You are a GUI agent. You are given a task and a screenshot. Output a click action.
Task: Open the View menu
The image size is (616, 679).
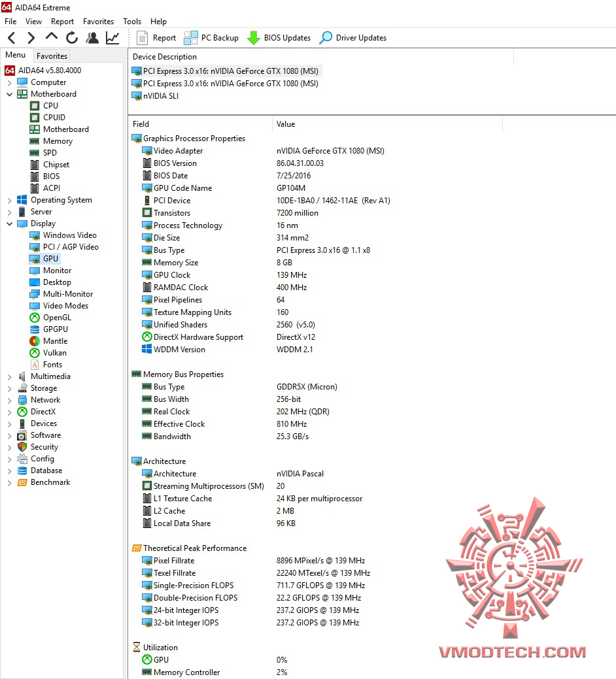pyautogui.click(x=33, y=21)
